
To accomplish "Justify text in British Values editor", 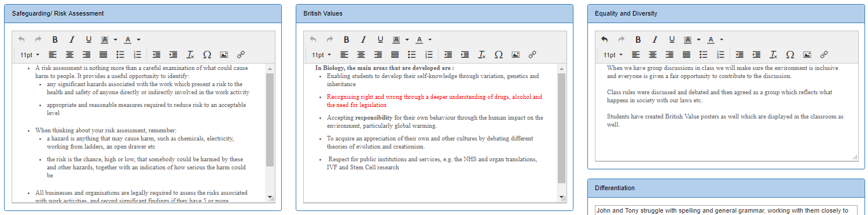I will pyautogui.click(x=395, y=55).
